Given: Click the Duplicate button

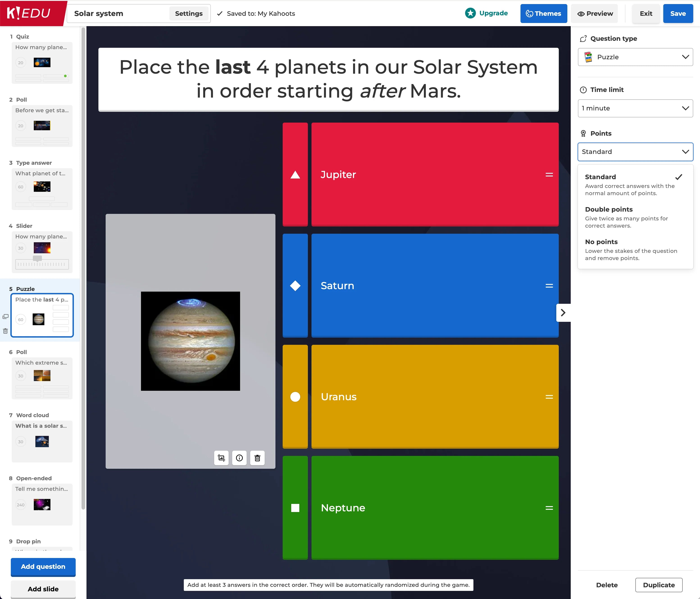Looking at the screenshot, I should coord(659,585).
